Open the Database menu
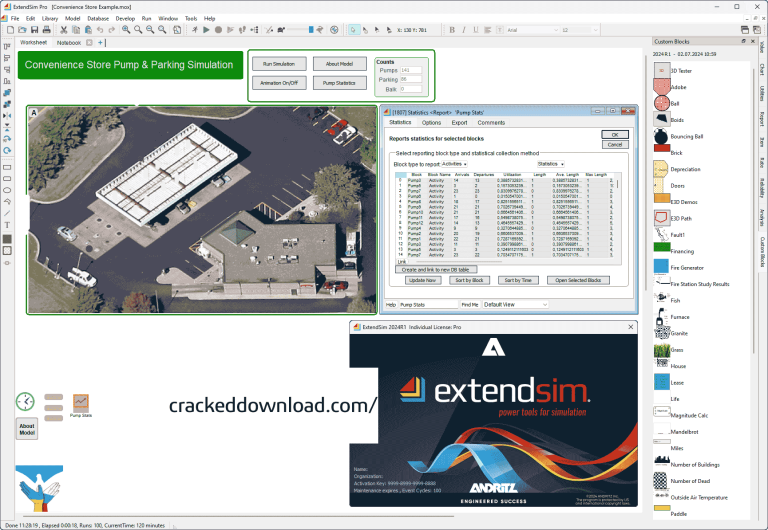Screen dimensions: 768x530 (x=98, y=18)
